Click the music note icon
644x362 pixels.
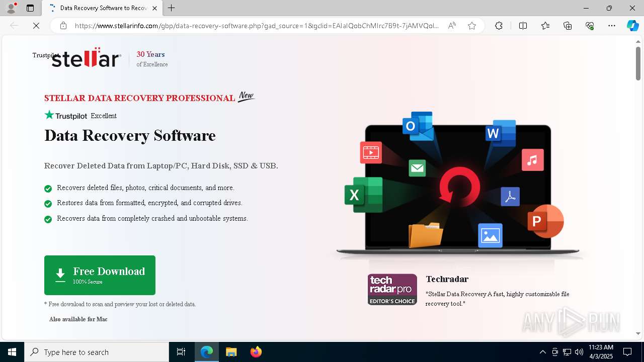point(533,160)
